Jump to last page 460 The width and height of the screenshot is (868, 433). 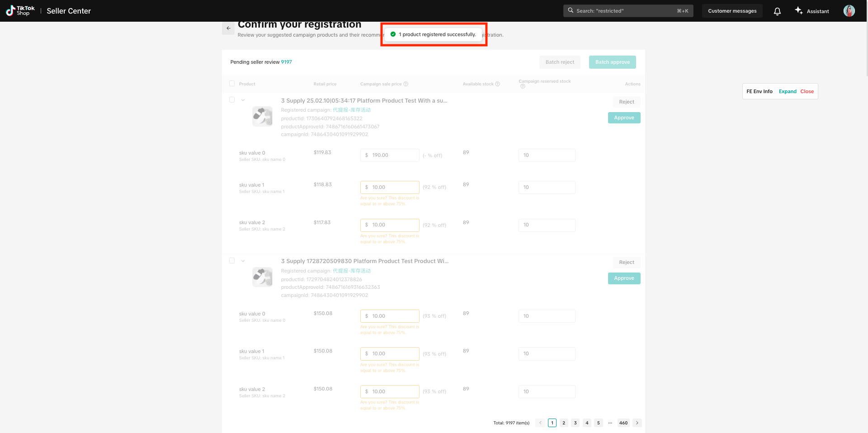pos(623,423)
